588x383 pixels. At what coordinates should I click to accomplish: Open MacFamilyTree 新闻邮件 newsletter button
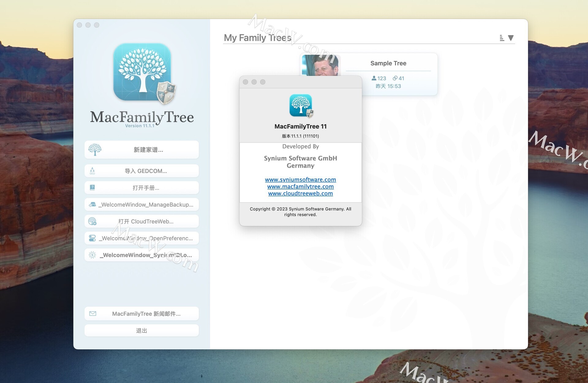coord(141,314)
